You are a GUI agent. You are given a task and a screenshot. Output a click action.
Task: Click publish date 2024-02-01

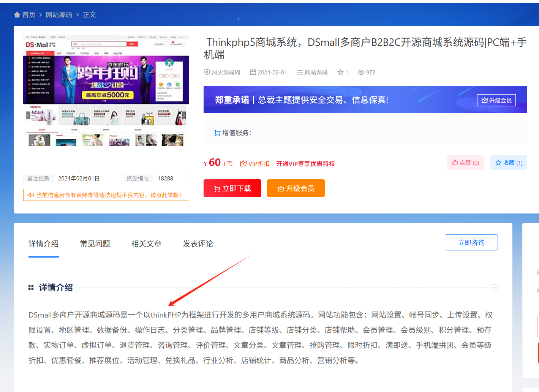(x=272, y=72)
